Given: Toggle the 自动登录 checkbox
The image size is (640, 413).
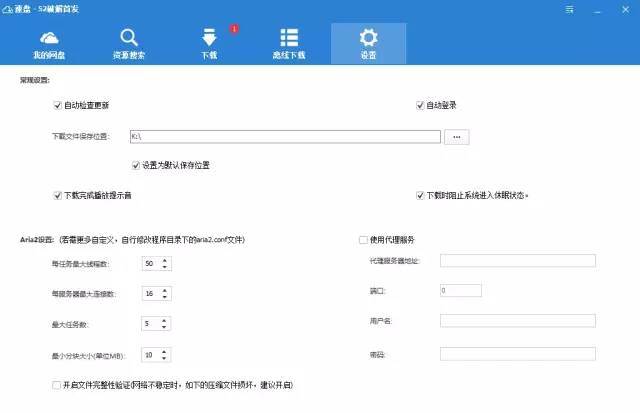Looking at the screenshot, I should [421, 105].
